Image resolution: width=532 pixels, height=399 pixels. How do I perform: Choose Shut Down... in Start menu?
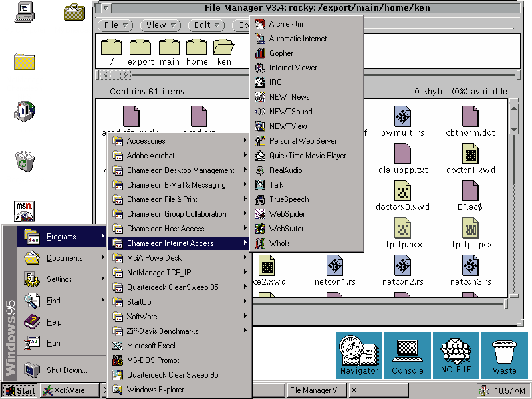62,370
